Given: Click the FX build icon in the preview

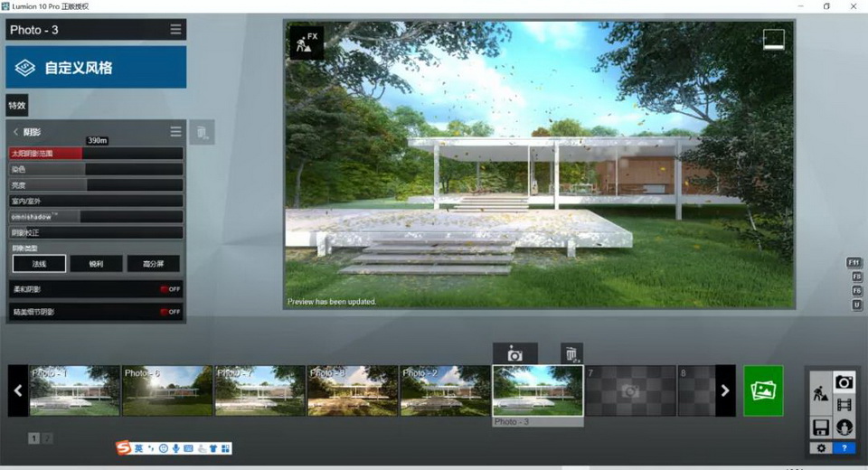Looking at the screenshot, I should pos(307,42).
